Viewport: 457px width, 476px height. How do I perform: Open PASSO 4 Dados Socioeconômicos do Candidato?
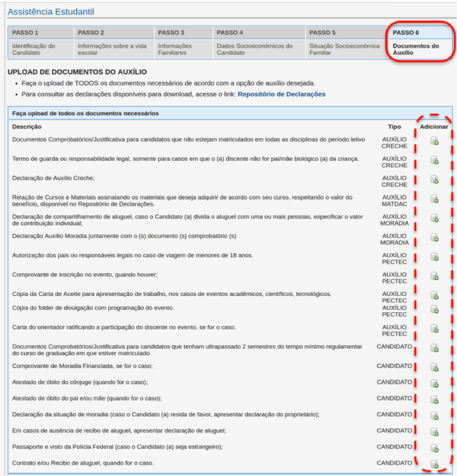point(259,42)
